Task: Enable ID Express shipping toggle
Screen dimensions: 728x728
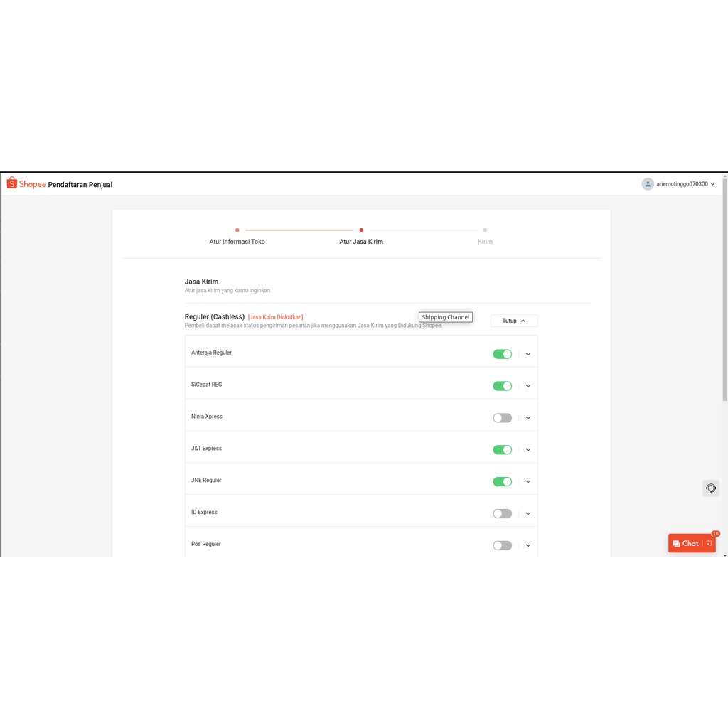Action: (x=502, y=514)
